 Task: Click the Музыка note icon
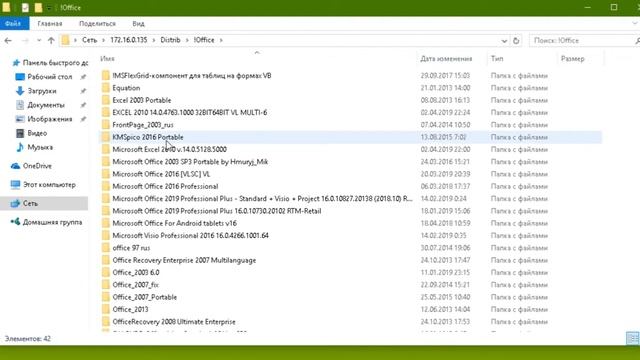coord(20,147)
